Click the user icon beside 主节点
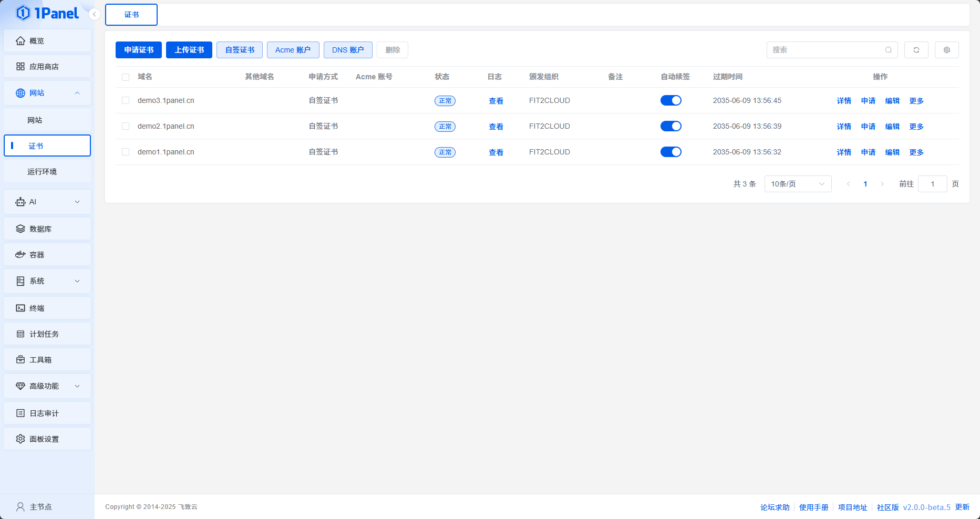Screen dimensions: 980x519 [20, 507]
